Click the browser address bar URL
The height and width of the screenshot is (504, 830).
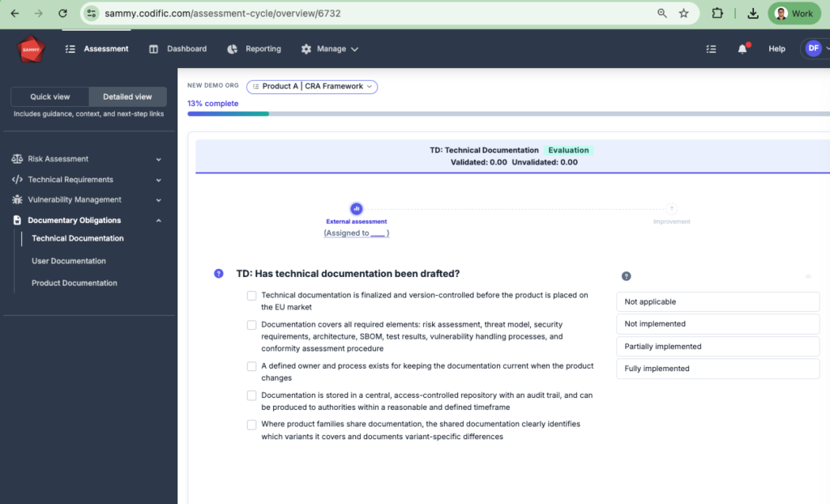click(223, 13)
